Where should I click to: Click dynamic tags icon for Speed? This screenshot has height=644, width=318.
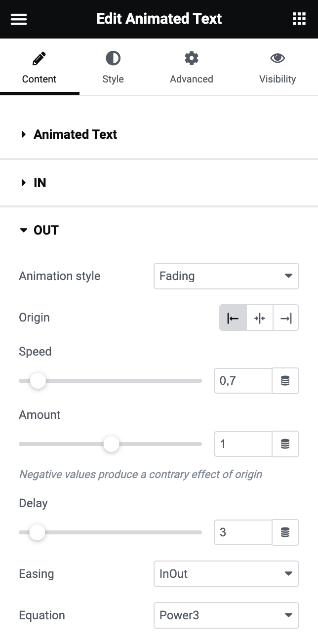tap(285, 381)
